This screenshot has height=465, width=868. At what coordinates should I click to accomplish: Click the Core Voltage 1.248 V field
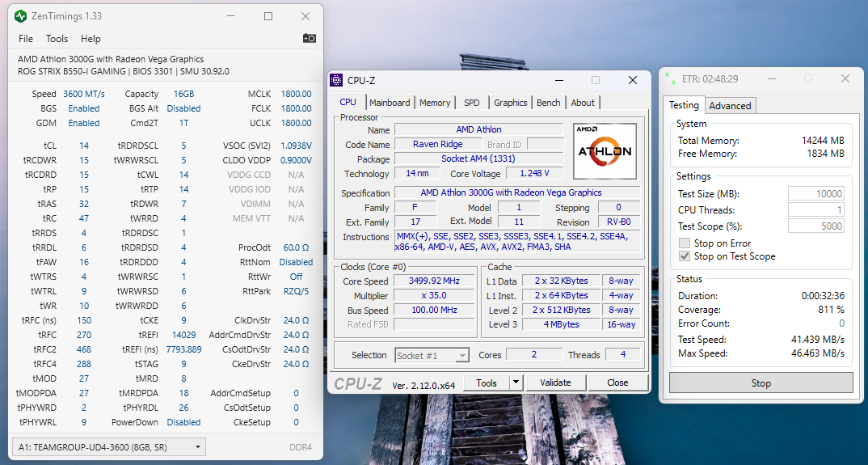pos(534,174)
